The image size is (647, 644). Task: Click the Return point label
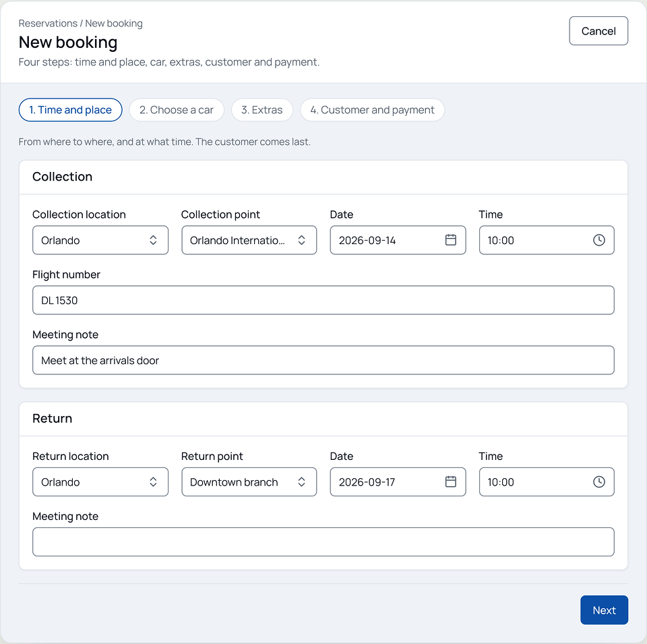(x=212, y=456)
